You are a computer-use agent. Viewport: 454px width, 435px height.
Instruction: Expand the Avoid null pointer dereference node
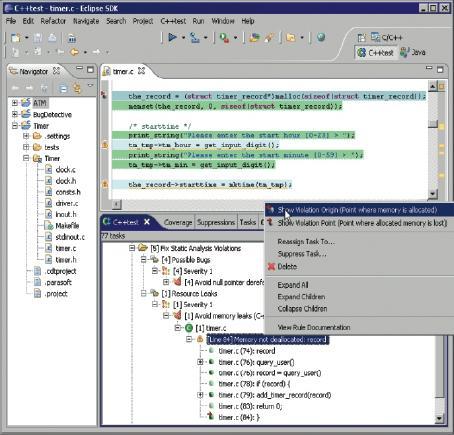[x=166, y=282]
